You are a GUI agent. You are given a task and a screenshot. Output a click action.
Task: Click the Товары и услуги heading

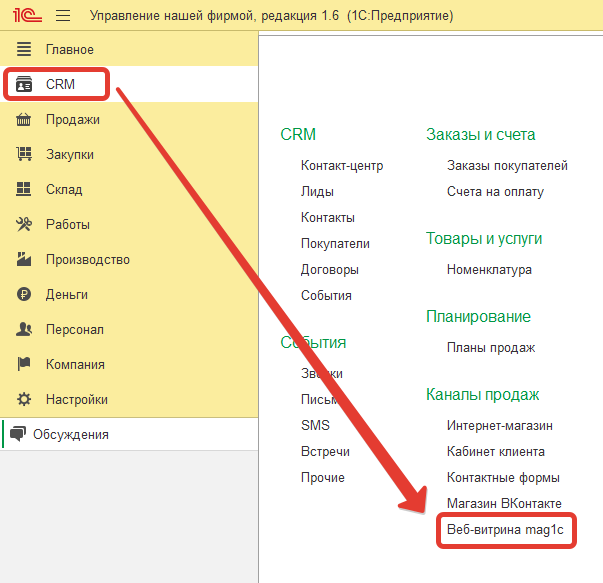coord(484,239)
